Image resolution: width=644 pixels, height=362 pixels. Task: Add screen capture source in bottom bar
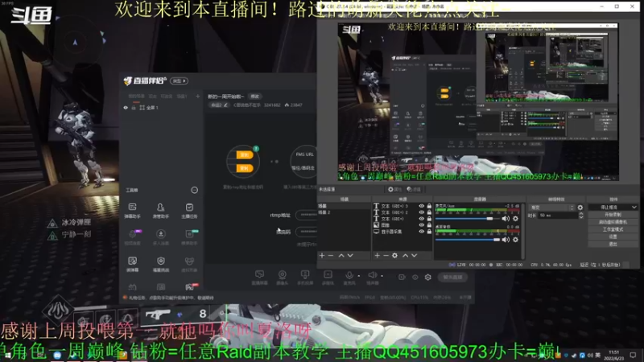point(259,277)
